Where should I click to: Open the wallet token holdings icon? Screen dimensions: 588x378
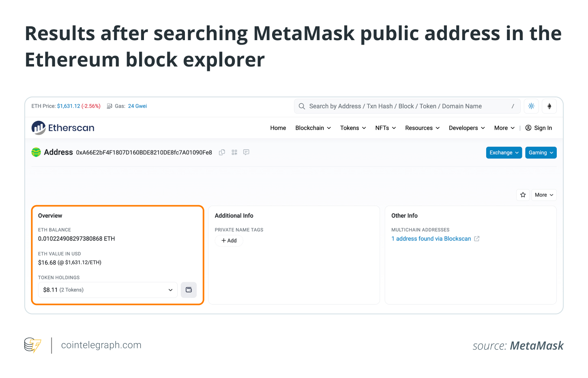point(189,290)
